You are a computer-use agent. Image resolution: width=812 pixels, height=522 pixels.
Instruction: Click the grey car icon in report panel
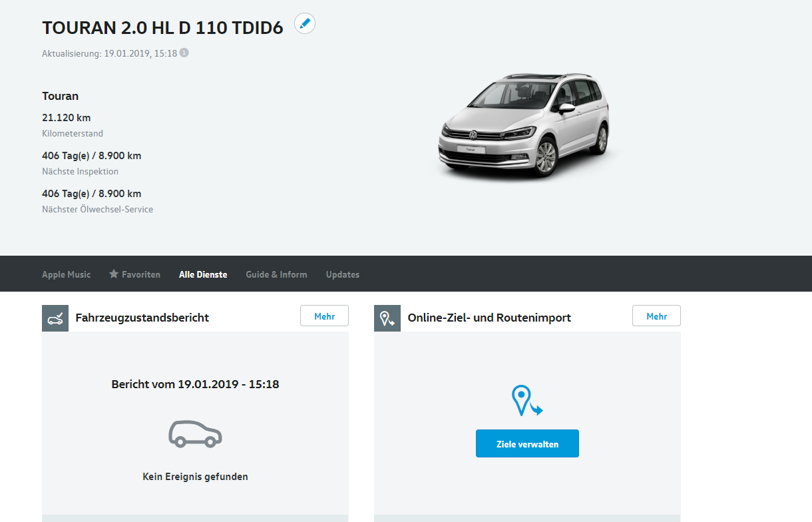pos(195,433)
